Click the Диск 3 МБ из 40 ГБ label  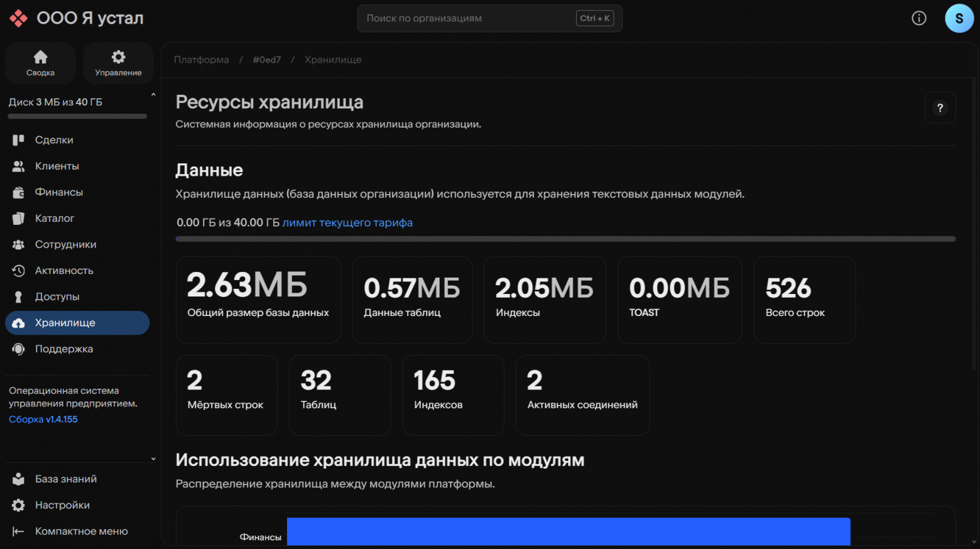55,102
